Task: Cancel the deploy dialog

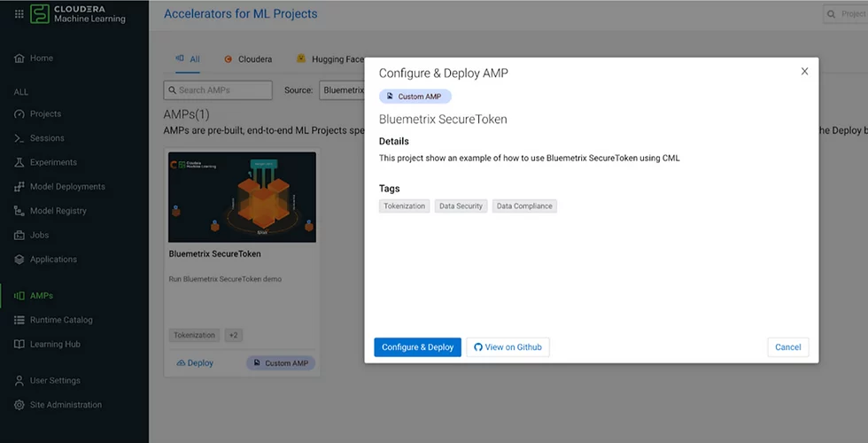Action: 788,347
